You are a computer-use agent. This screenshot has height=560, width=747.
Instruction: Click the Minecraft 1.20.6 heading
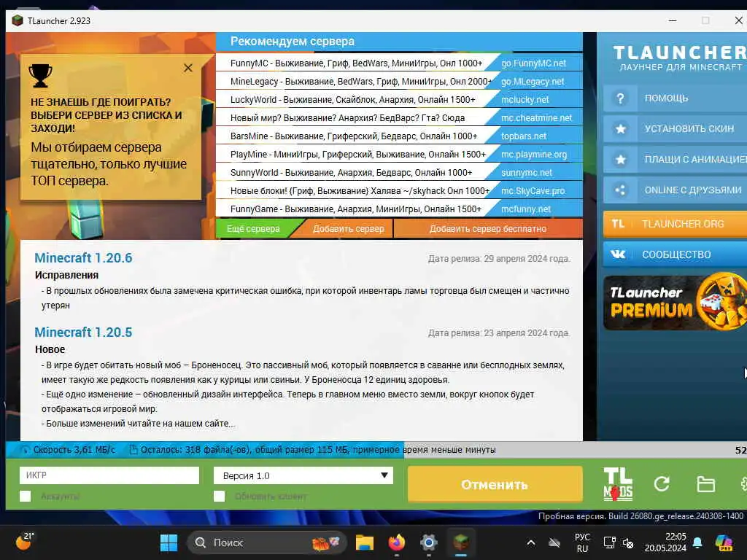click(x=83, y=257)
